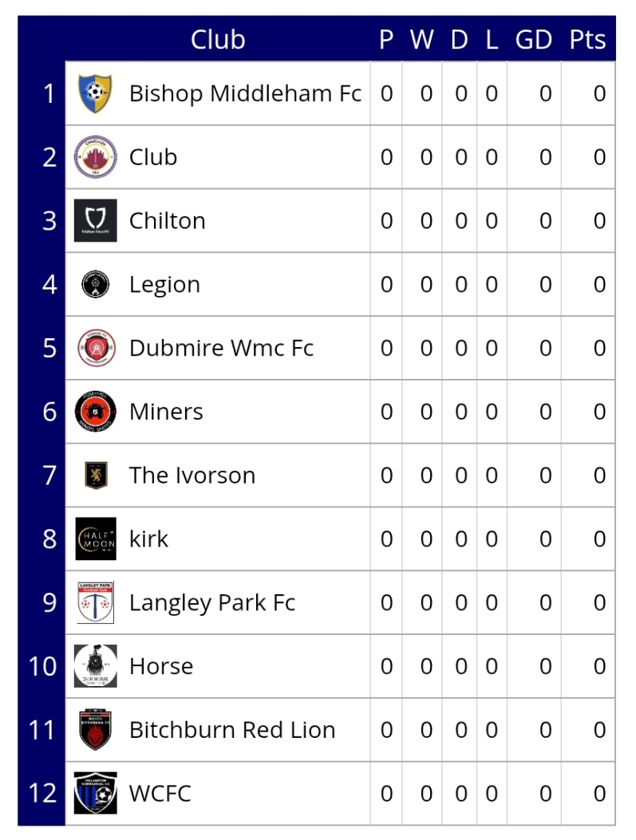Select the Iron Horse locomotive logo

click(96, 666)
